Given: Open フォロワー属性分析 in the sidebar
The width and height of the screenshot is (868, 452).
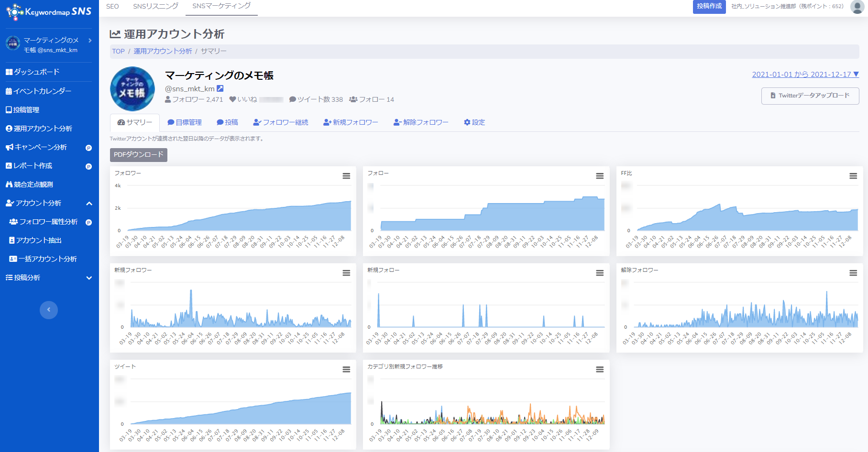Looking at the screenshot, I should (x=48, y=222).
